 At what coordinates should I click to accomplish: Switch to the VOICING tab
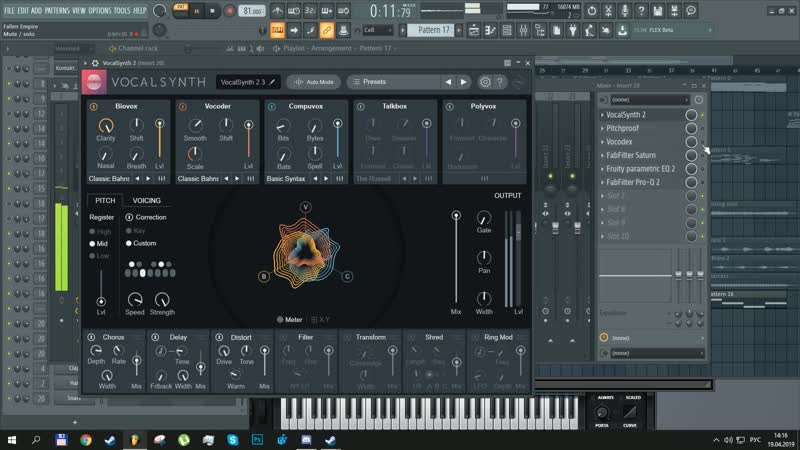pyautogui.click(x=147, y=201)
